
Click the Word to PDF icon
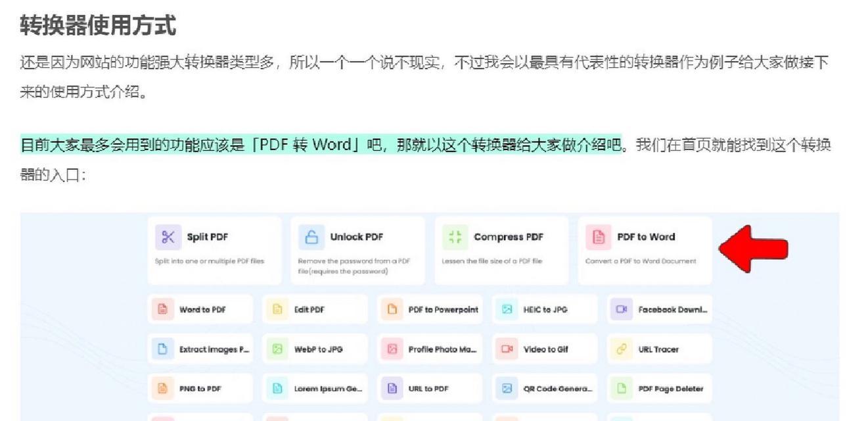coord(162,309)
